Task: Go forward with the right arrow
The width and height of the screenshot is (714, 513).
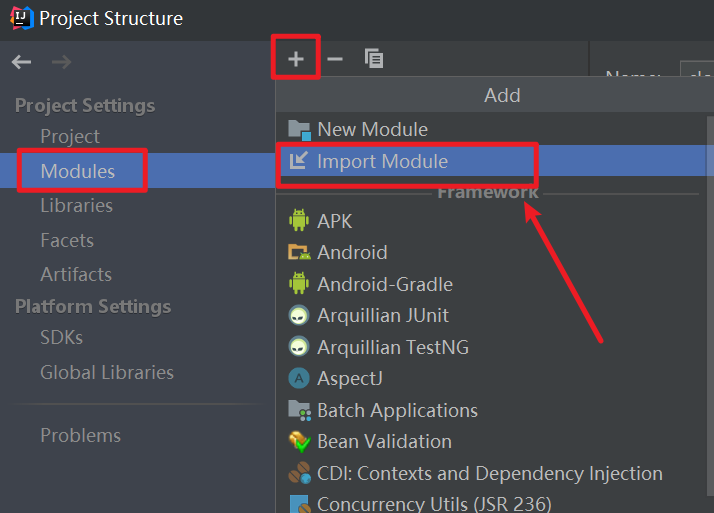Action: [61, 61]
